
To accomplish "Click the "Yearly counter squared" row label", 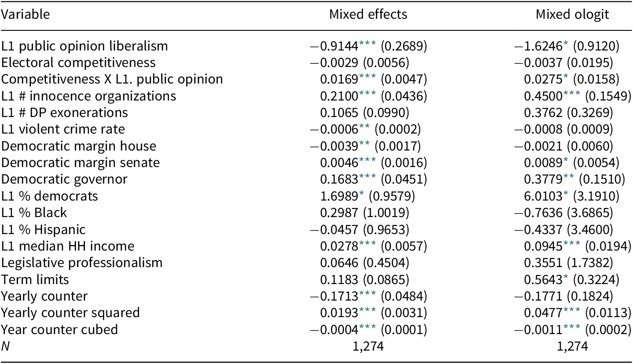I will (x=70, y=313).
